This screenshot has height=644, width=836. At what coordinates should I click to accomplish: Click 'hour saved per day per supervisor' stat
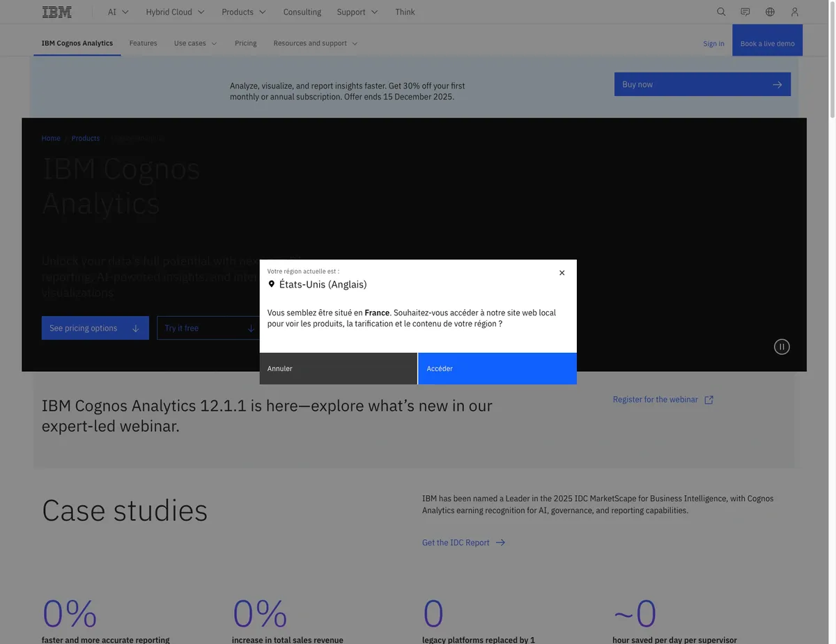(x=674, y=640)
